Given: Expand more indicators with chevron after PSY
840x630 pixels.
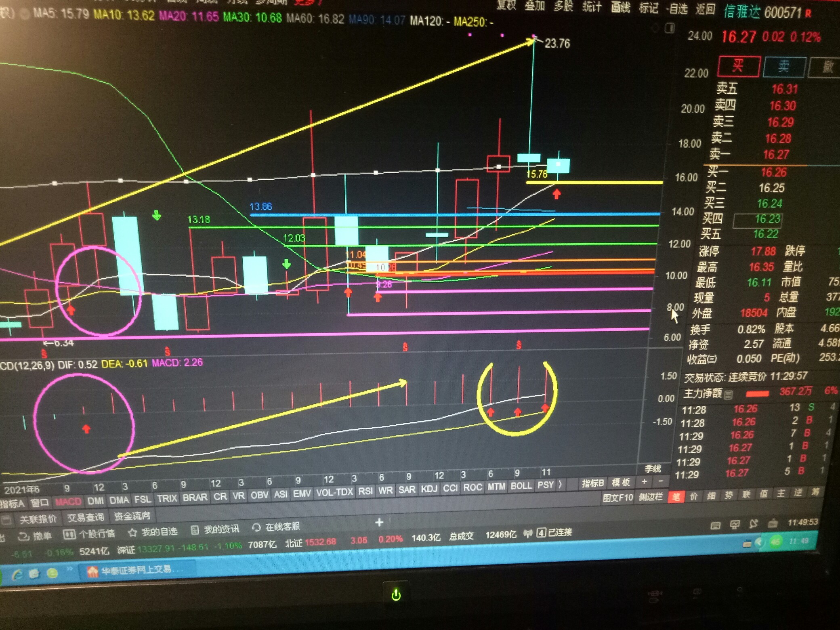Looking at the screenshot, I should tap(561, 485).
